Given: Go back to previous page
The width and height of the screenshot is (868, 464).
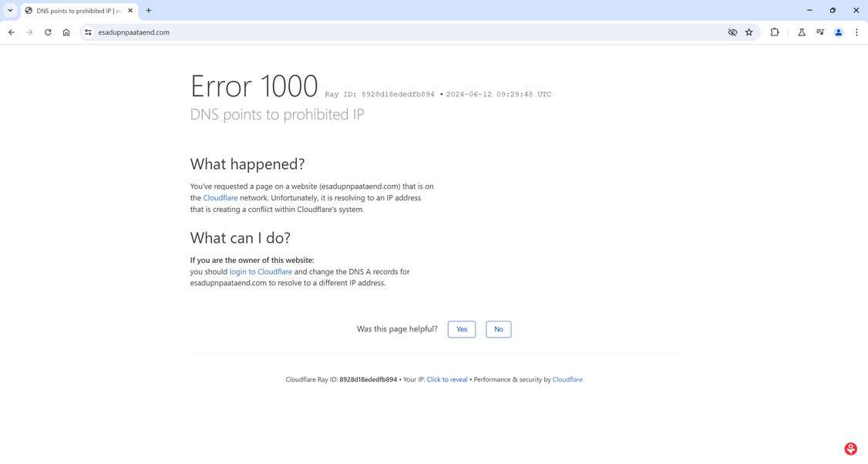Looking at the screenshot, I should (x=12, y=32).
